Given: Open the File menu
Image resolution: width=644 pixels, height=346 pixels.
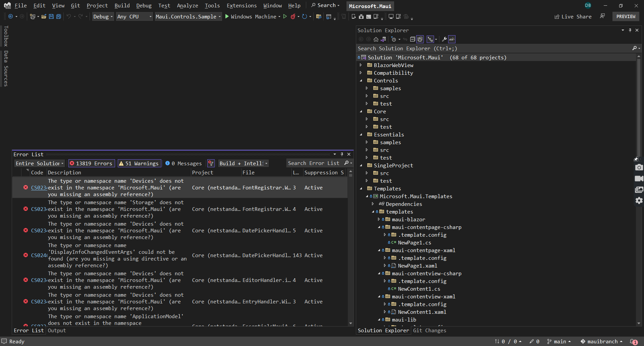Looking at the screenshot, I should coord(20,5).
